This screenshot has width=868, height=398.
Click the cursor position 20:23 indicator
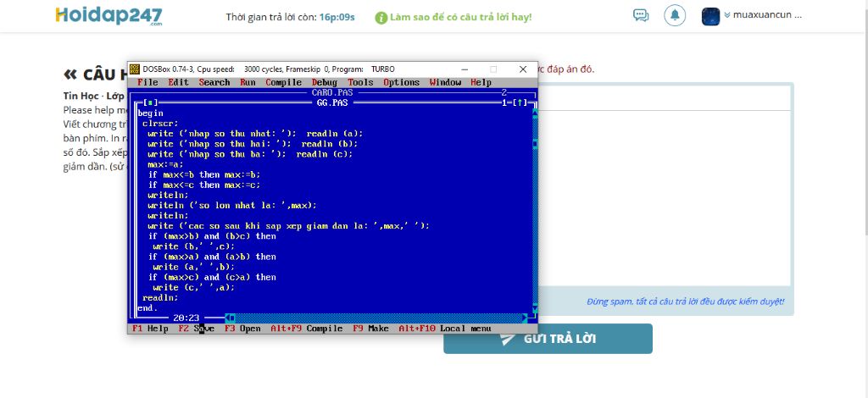(186, 318)
